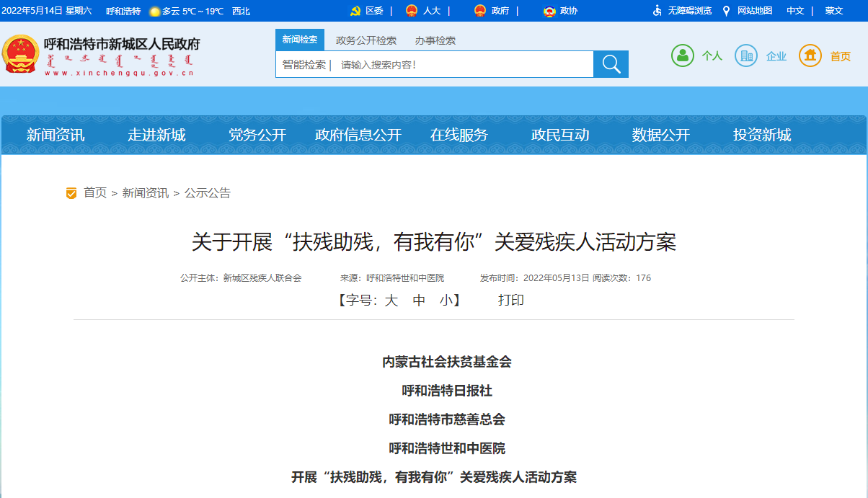Open 在线服务 navigation menu
This screenshot has height=498, width=868.
tap(459, 135)
